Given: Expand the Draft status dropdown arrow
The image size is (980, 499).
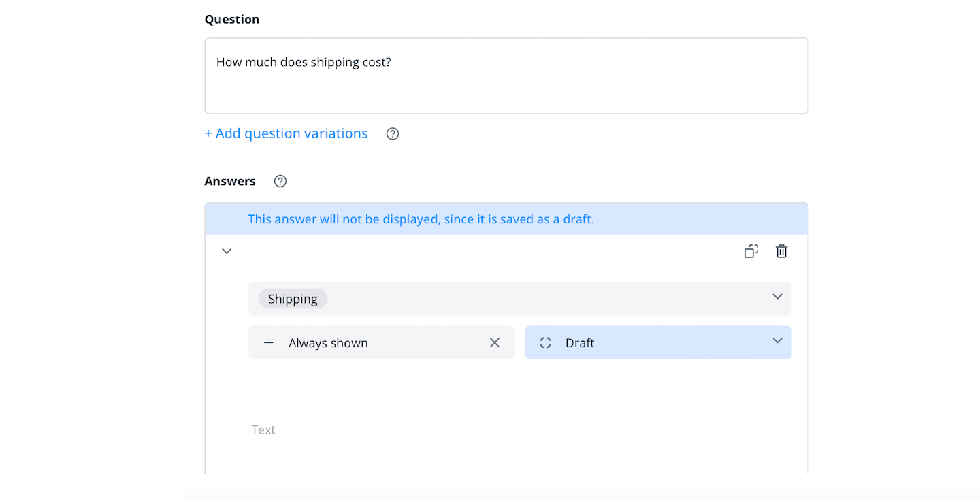Looking at the screenshot, I should 777,341.
